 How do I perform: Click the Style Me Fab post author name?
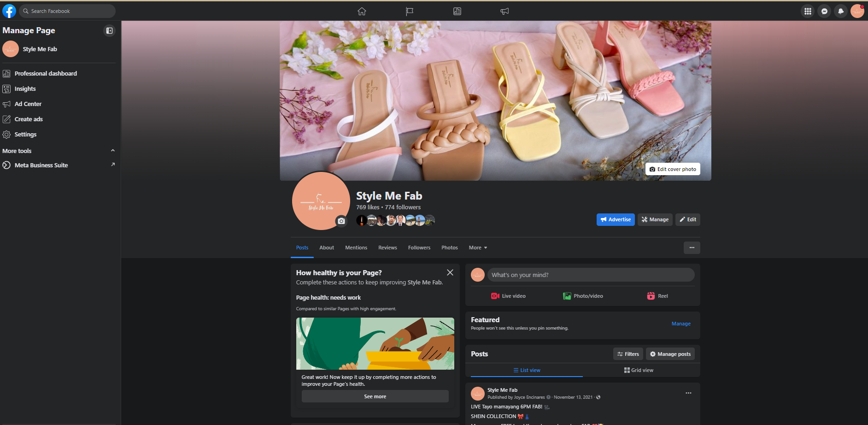pos(502,390)
